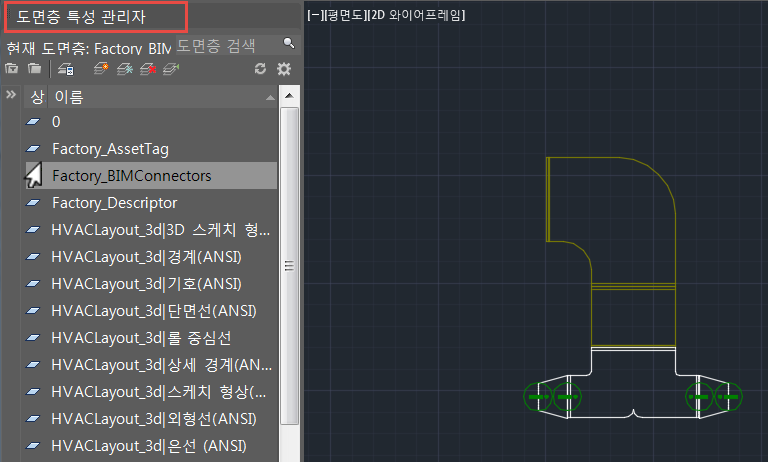Expand the layer filter tree with the double chevron
The width and height of the screenshot is (768, 462).
11,94
